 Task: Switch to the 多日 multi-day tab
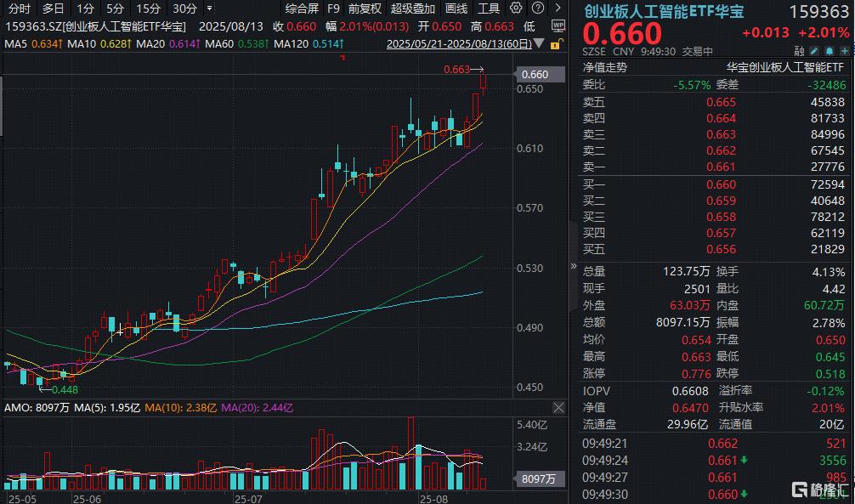[x=53, y=8]
